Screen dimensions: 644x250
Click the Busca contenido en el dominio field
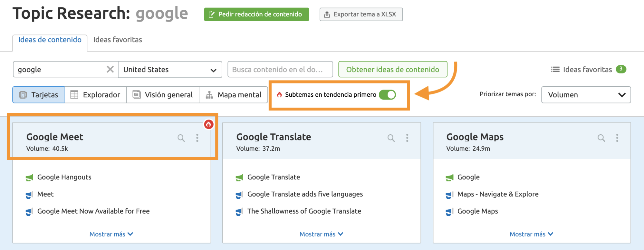280,69
